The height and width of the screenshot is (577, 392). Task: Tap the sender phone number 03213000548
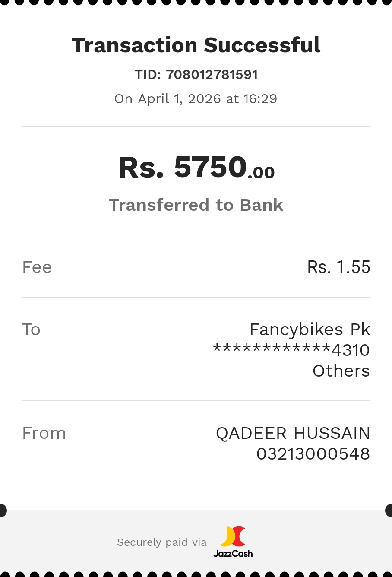(313, 454)
